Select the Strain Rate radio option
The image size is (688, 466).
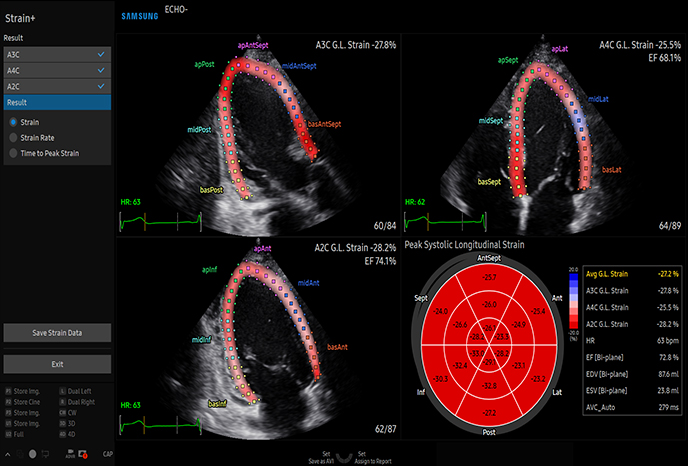[x=12, y=137]
